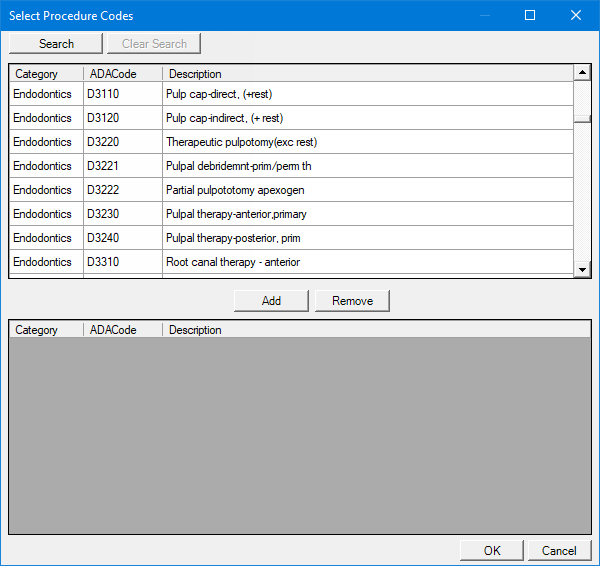
Task: Select Pulpal therapy-posterior D3240 row
Action: tap(291, 238)
